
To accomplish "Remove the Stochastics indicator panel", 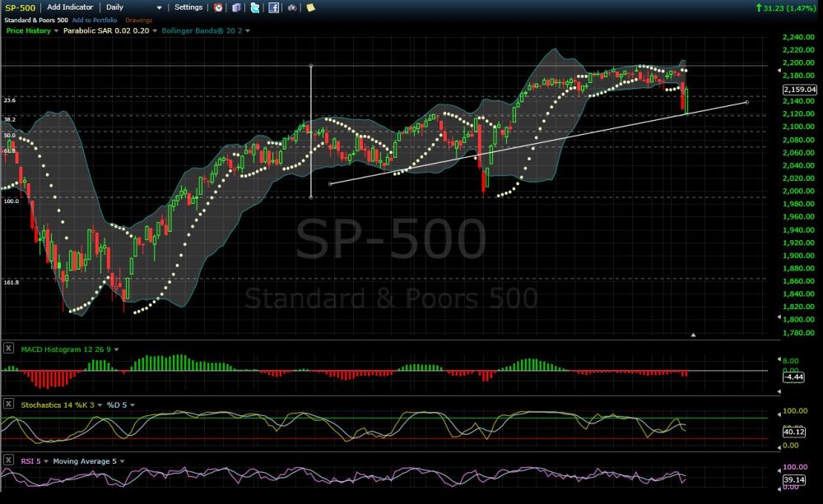I will click(x=8, y=404).
